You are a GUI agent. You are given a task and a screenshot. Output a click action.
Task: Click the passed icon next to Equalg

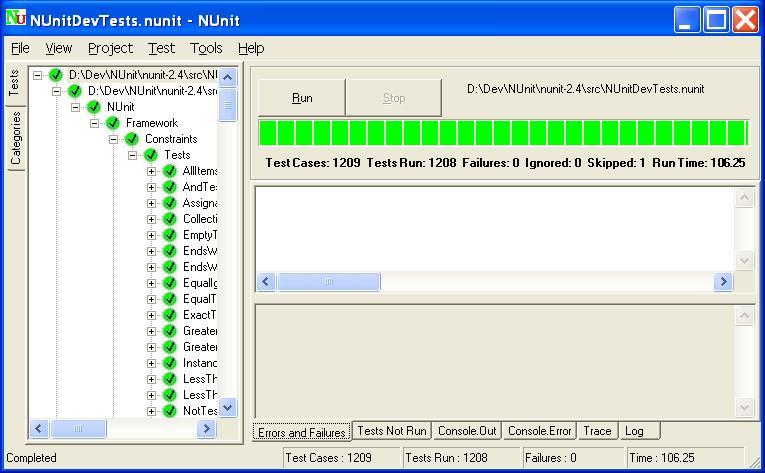[169, 283]
